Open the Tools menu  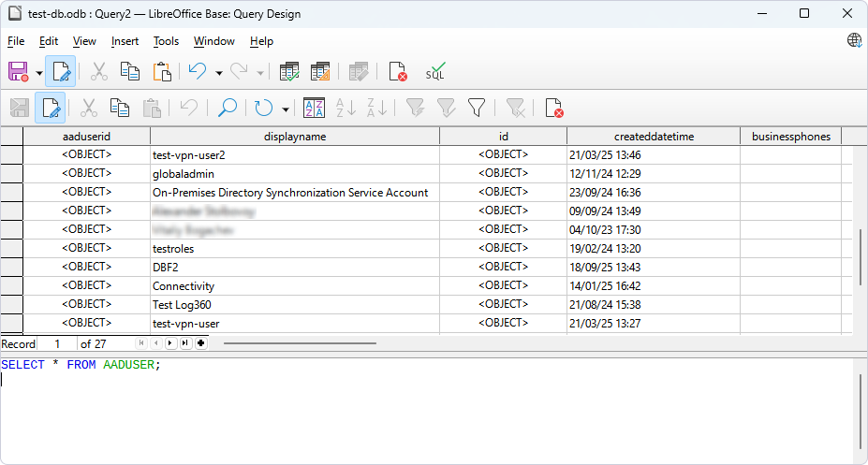(166, 41)
